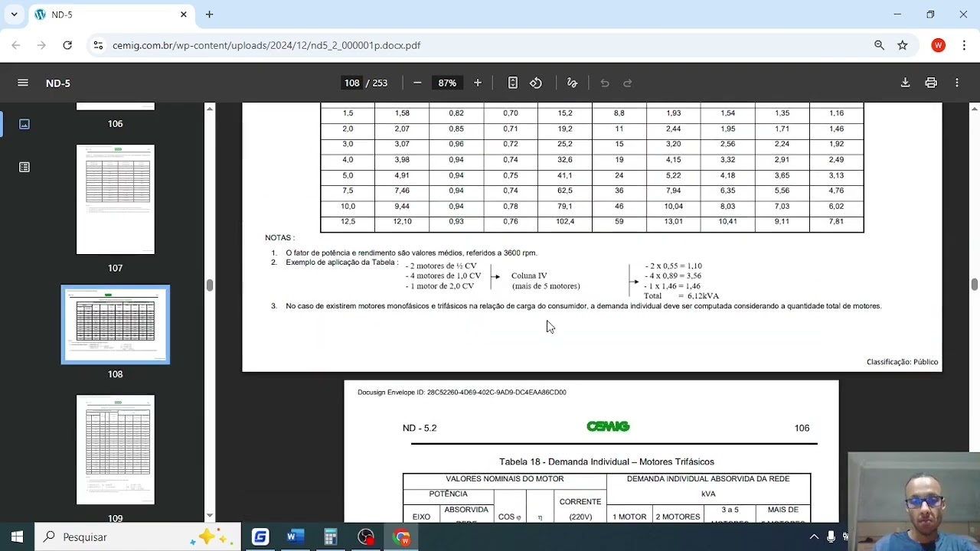The image size is (980, 551).
Task: Open the Windows Start menu
Action: tap(17, 536)
